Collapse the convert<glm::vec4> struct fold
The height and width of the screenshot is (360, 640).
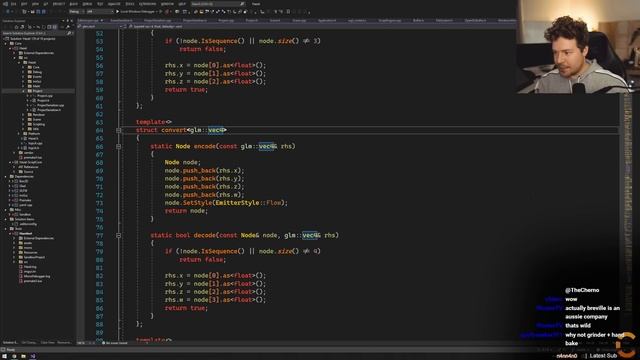click(118, 130)
